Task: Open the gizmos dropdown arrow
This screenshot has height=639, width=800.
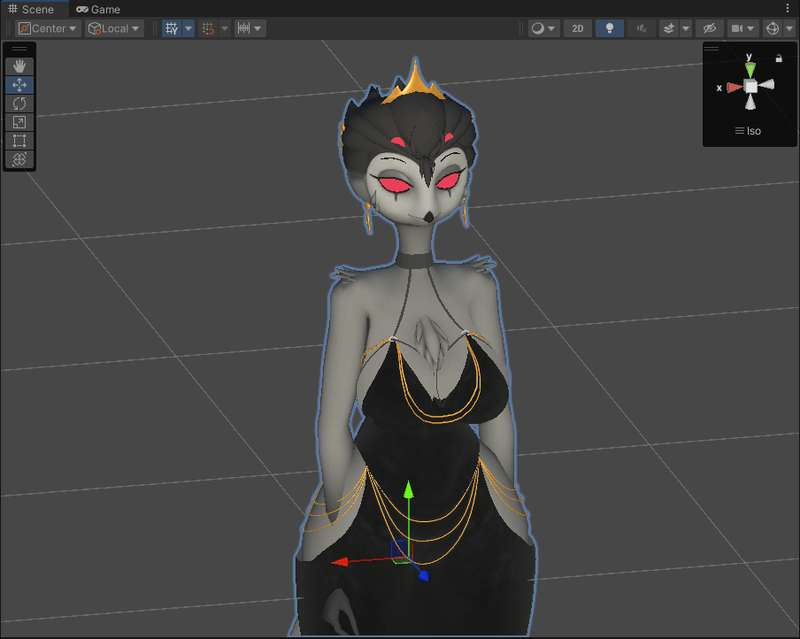Action: tap(789, 29)
